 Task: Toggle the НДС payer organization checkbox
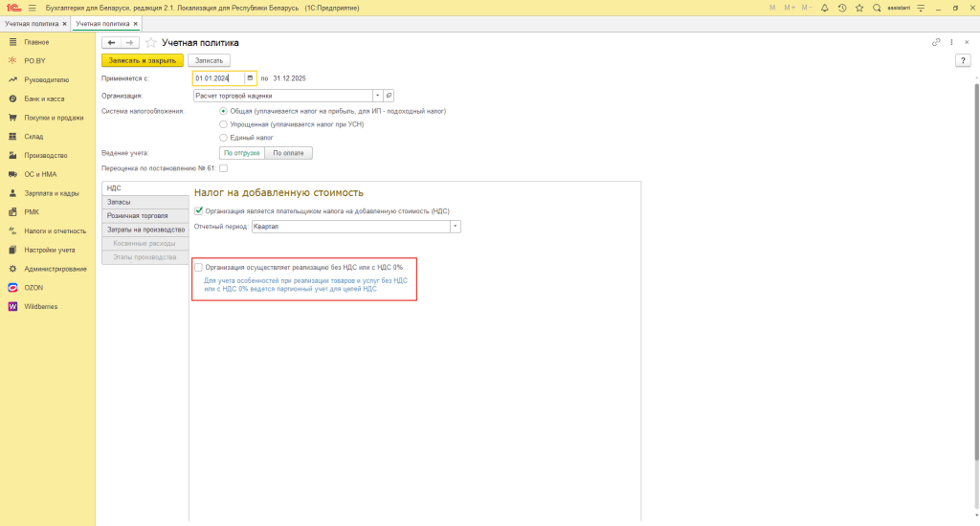[198, 210]
